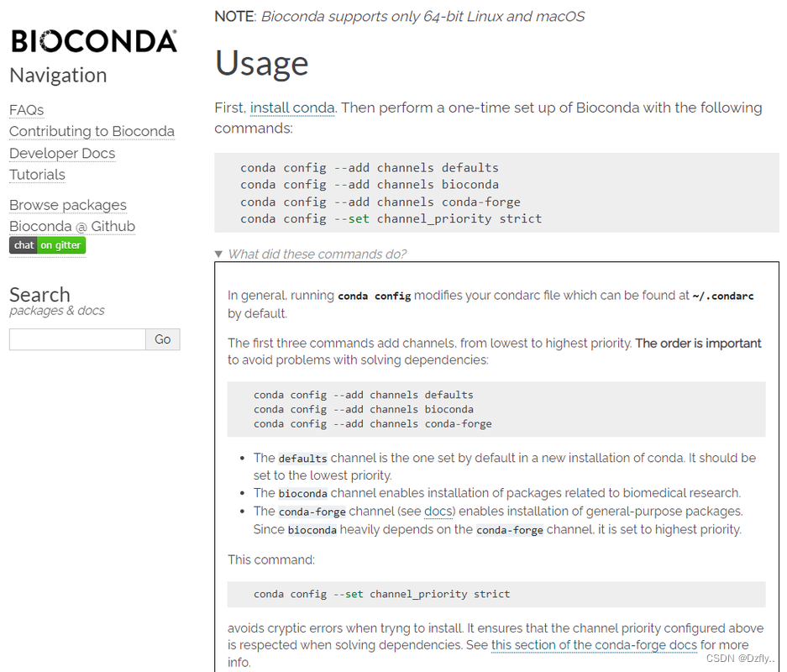Viewport: 787px width, 672px height.
Task: Click the dark 'chat' portion of badge
Action: pos(24,245)
